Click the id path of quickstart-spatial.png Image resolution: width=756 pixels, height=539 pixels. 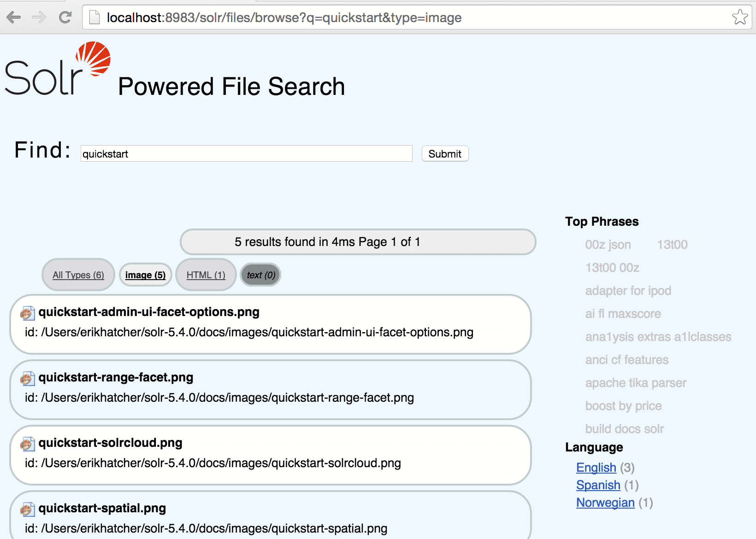[206, 528]
